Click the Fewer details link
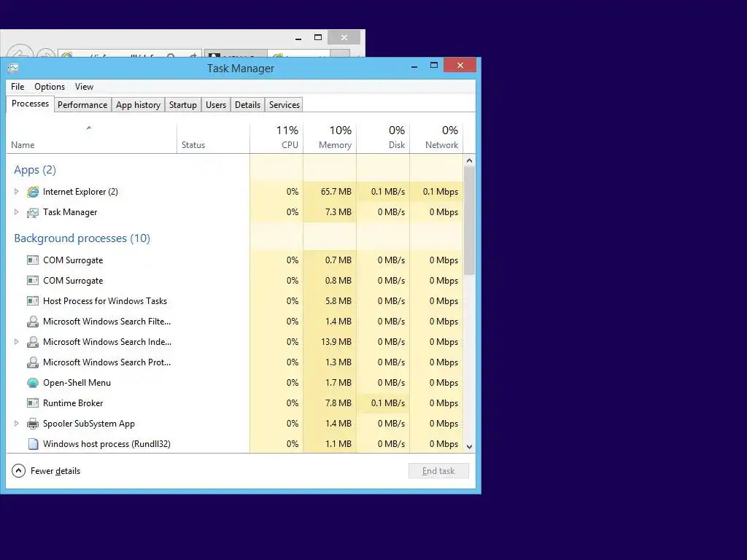This screenshot has width=747, height=560. pos(55,471)
